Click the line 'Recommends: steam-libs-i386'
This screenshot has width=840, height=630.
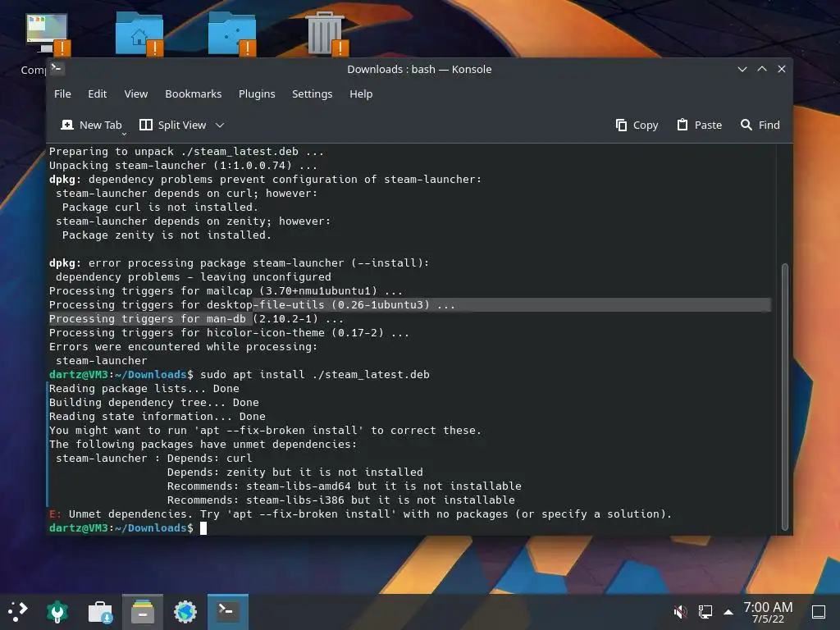tap(340, 500)
